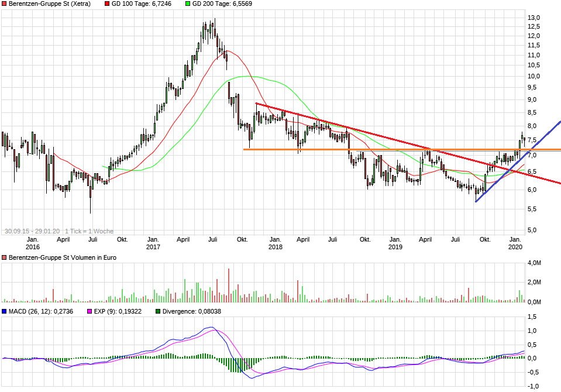
Task: Click the 2018 year label on time axis
Action: click(x=275, y=247)
